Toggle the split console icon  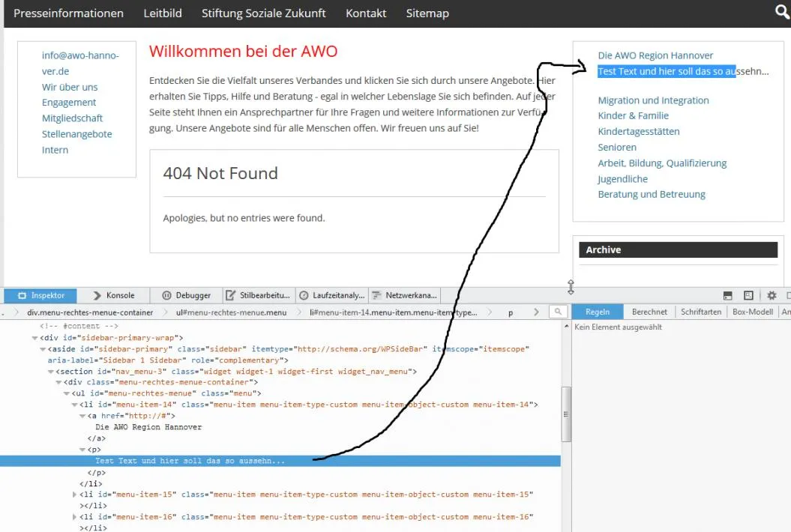(x=727, y=295)
